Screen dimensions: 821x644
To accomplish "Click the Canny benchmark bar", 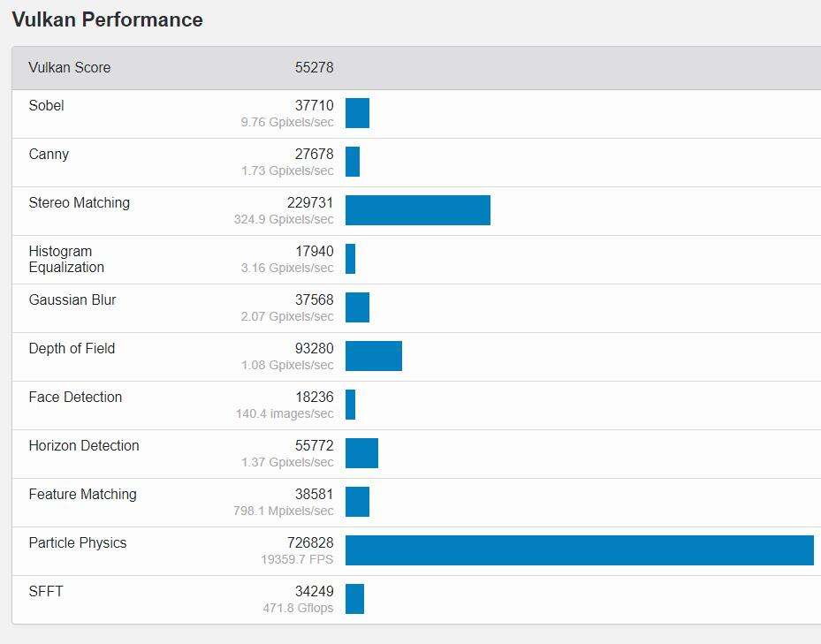I will point(353,162).
